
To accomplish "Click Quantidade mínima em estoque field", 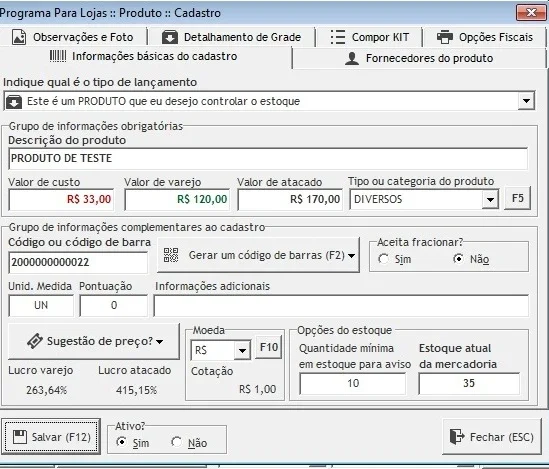I will (353, 383).
